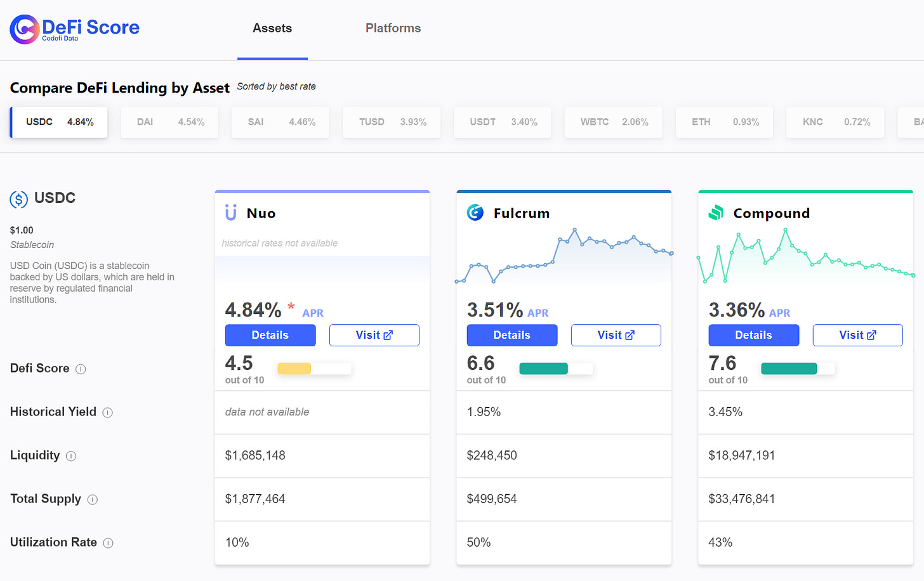The height and width of the screenshot is (581, 924).
Task: Open the Historical Yield info icon
Action: (x=108, y=413)
